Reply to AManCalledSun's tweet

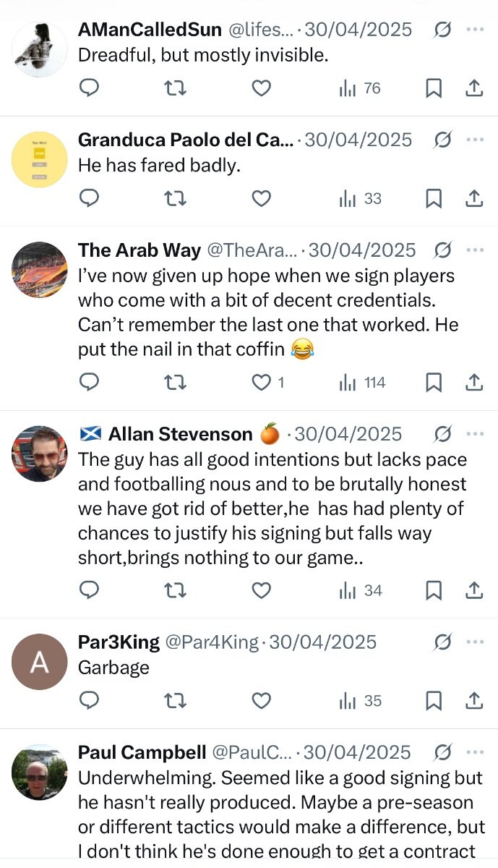(89, 88)
